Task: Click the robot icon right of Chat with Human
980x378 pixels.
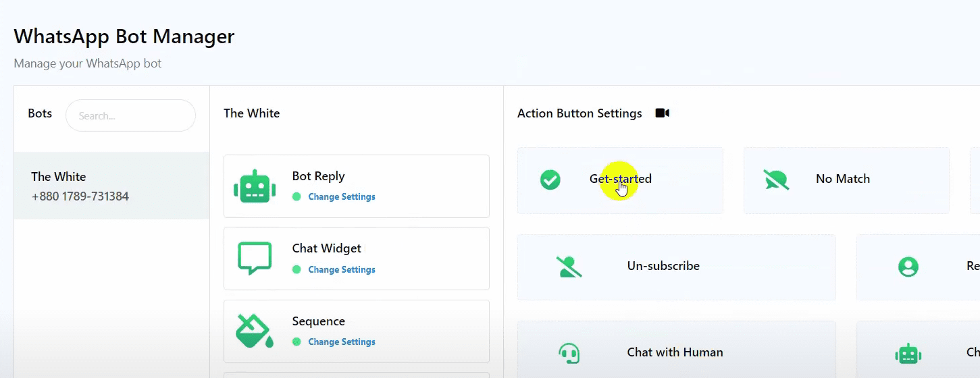Action: 908,353
